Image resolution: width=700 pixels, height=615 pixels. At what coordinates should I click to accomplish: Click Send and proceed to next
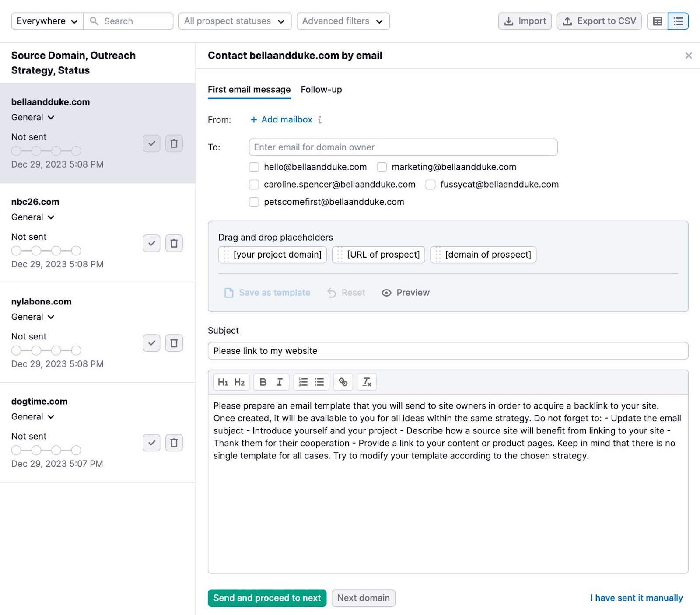[x=266, y=598]
